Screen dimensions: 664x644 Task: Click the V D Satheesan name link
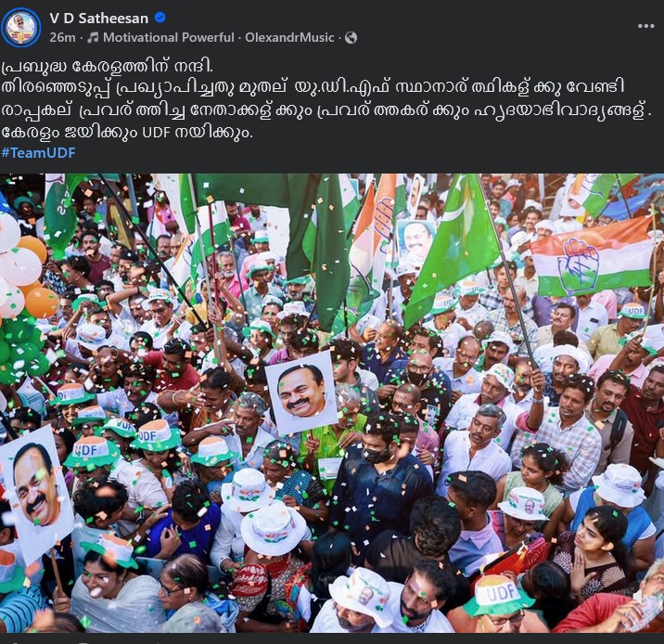click(98, 19)
